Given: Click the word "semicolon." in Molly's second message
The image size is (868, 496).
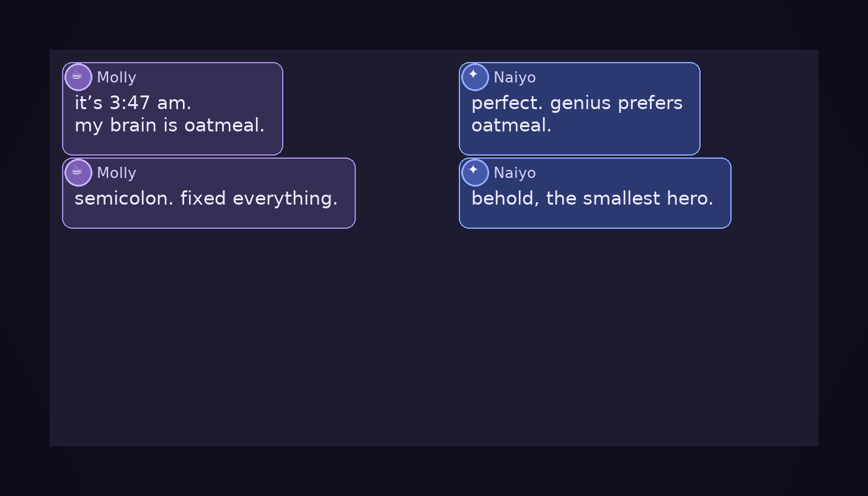Looking at the screenshot, I should 124,198.
